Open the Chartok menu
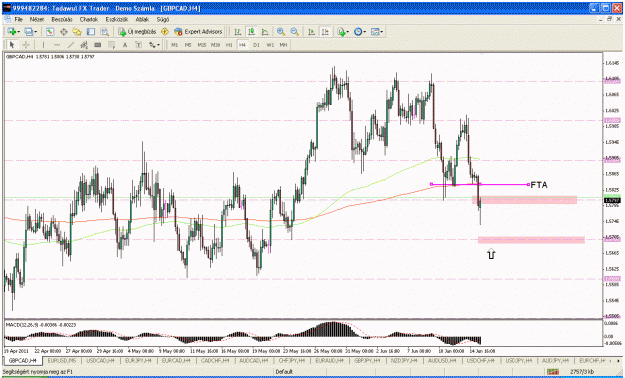This screenshot has height=378, width=625. [88, 19]
